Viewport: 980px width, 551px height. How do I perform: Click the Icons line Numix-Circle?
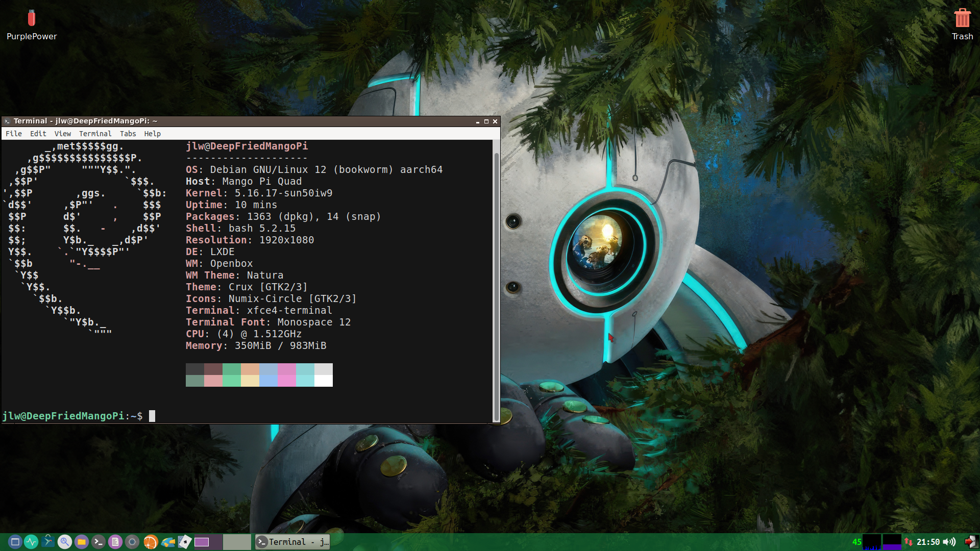click(271, 298)
